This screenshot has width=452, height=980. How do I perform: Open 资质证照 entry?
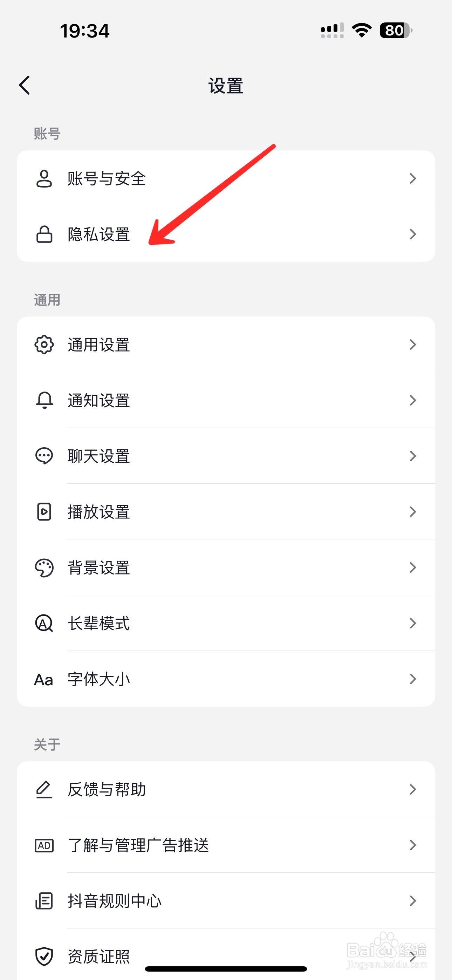pos(99,956)
